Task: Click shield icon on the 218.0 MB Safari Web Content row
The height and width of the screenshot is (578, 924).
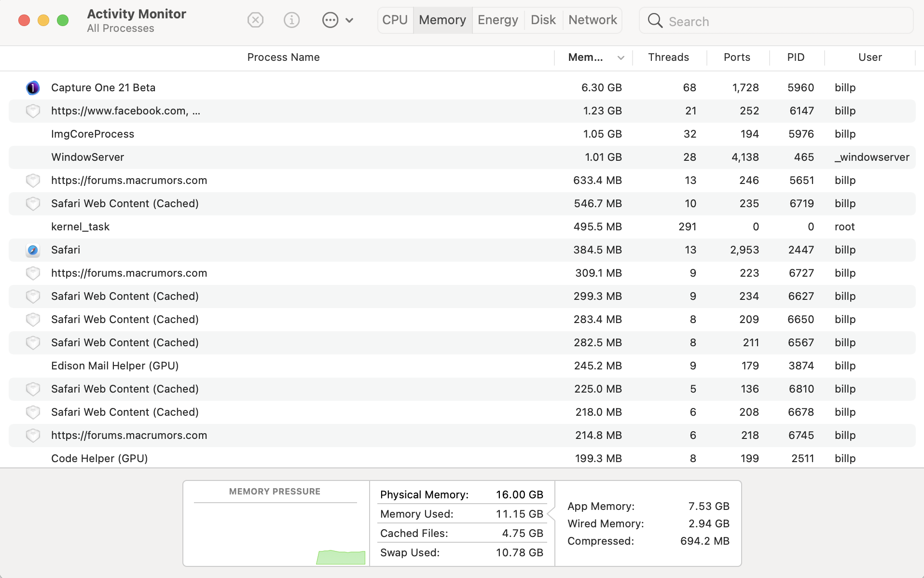Action: pos(33,412)
